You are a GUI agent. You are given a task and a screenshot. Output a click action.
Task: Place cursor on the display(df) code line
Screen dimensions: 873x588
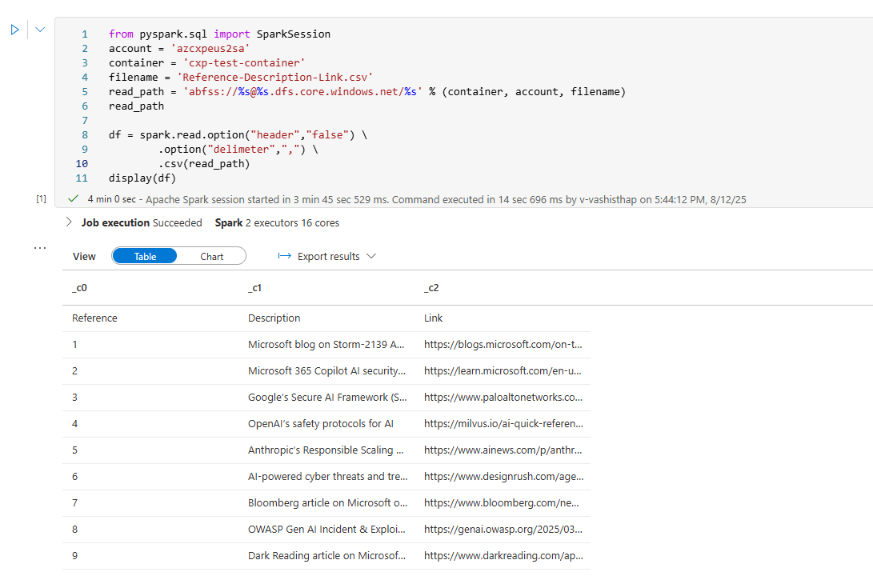(x=142, y=178)
